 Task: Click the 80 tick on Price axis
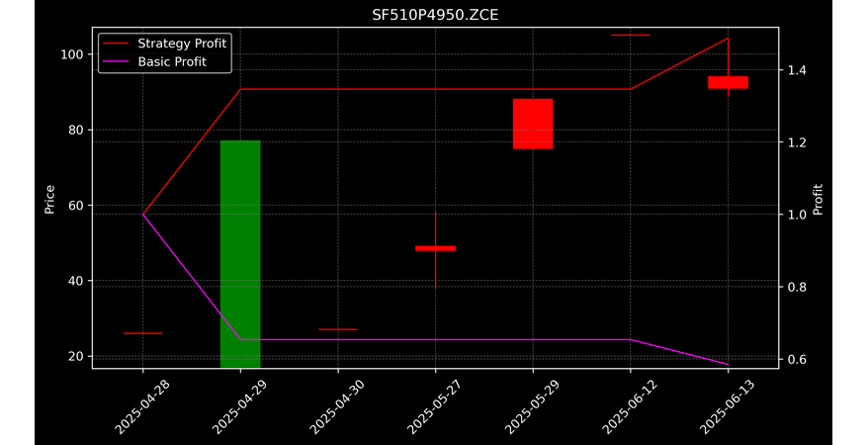click(76, 131)
